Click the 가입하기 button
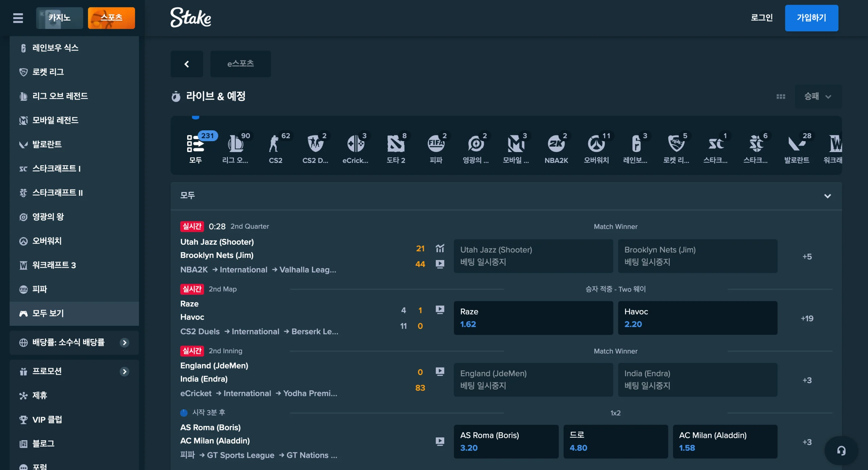The image size is (868, 470). pos(811,18)
